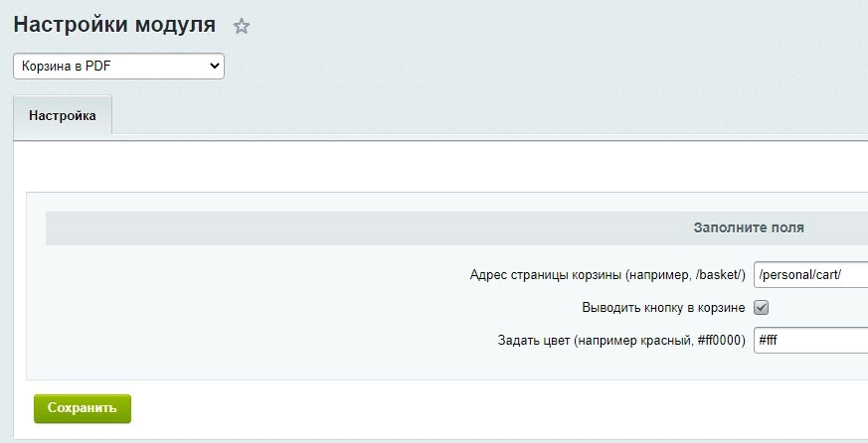Viewport: 868px width, 443px height.
Task: Switch to the Настройка tab
Action: tap(63, 115)
